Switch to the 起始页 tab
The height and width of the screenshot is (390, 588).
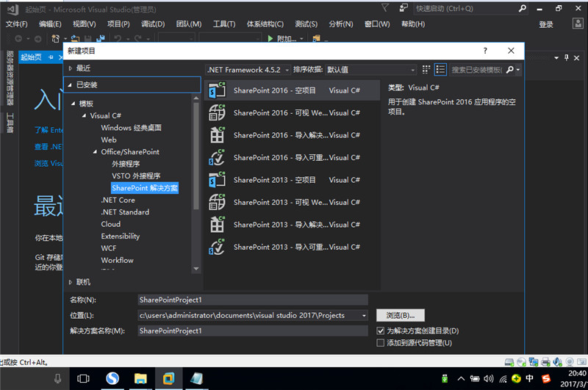pyautogui.click(x=31, y=57)
